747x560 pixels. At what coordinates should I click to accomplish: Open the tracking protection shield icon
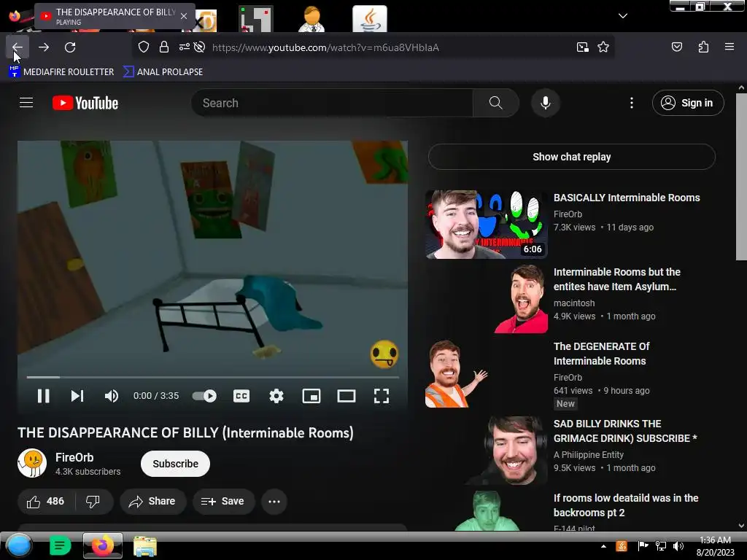coord(144,47)
